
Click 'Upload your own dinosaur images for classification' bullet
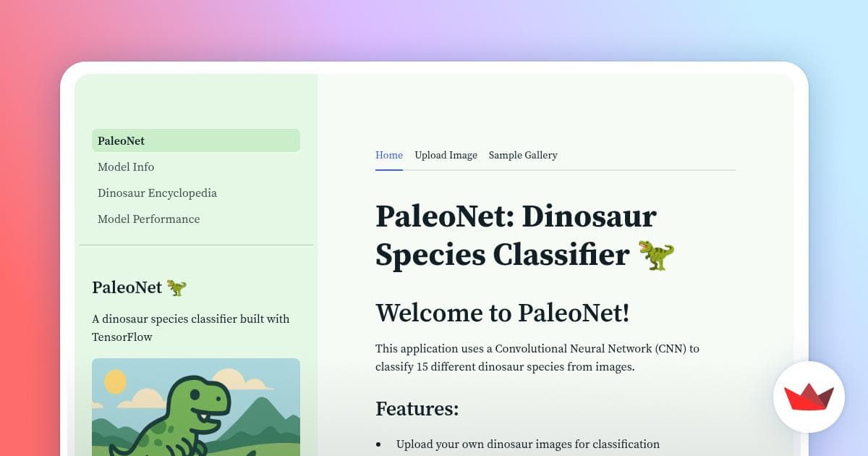point(528,444)
